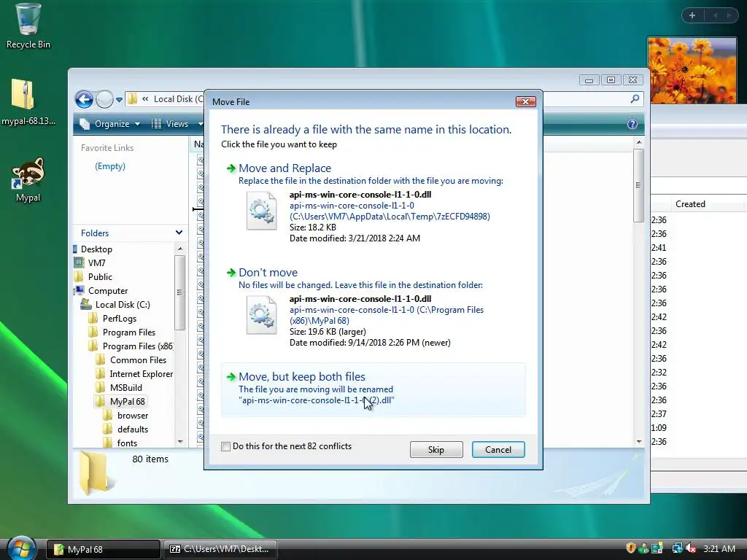Viewport: 747px width, 560px height.
Task: Click the folder tree scroll up arrow
Action: coord(180,249)
